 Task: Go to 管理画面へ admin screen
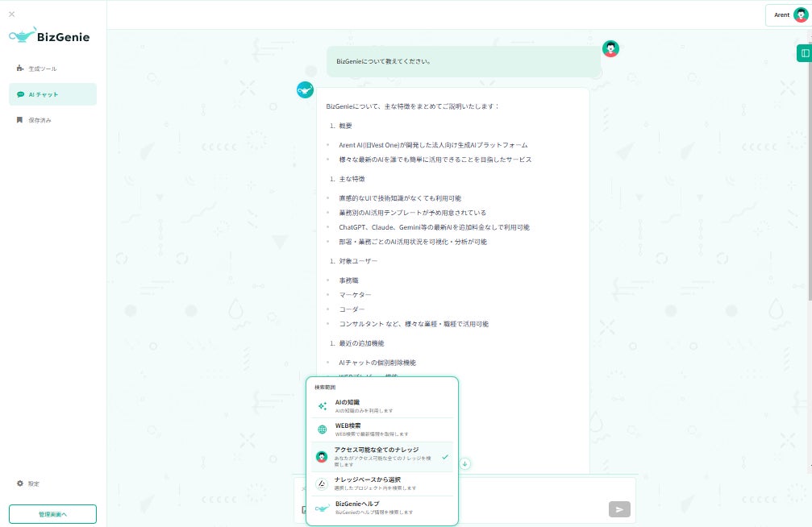point(53,514)
